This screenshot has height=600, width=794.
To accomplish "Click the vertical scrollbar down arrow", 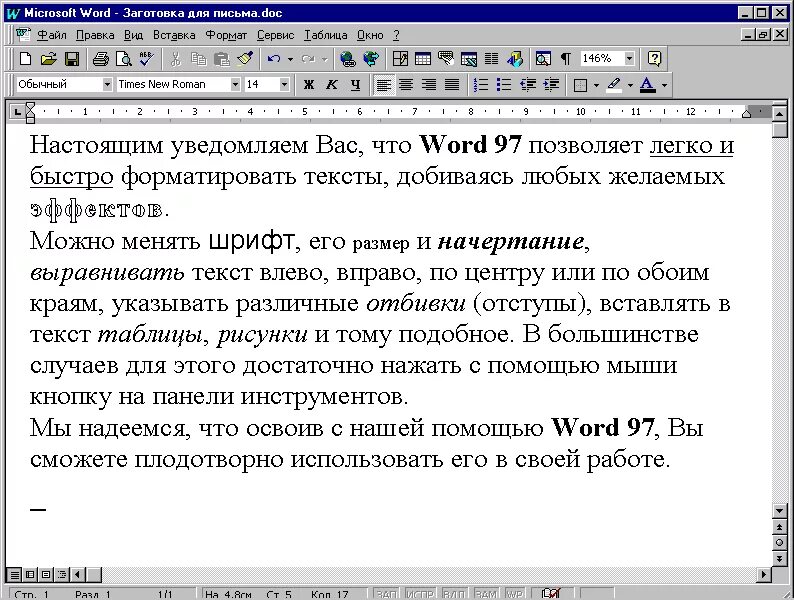I will click(780, 511).
